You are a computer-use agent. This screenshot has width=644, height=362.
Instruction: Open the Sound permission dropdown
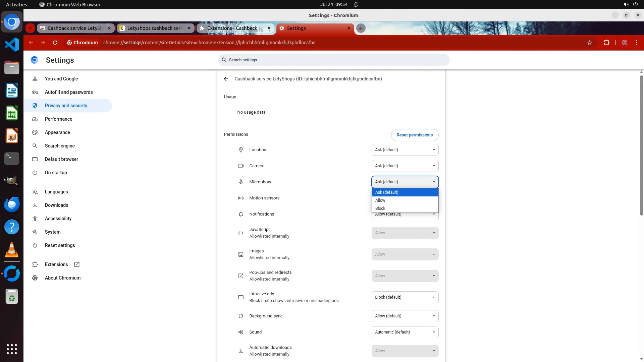point(405,332)
